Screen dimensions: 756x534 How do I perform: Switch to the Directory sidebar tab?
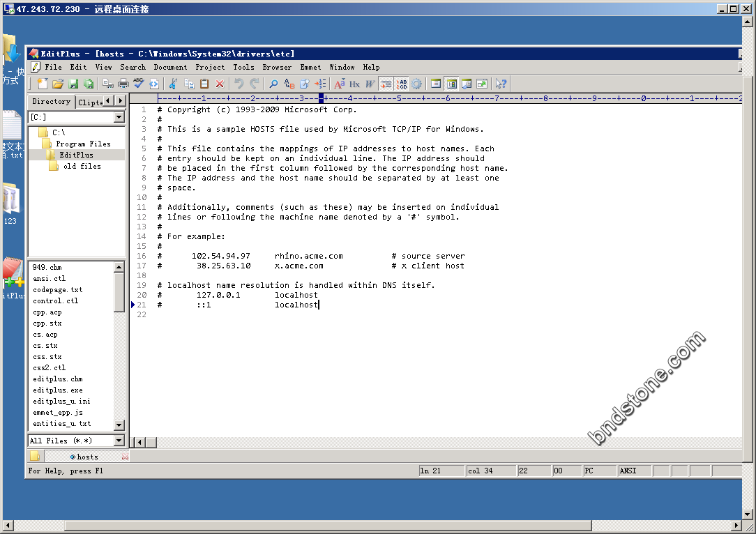51,101
